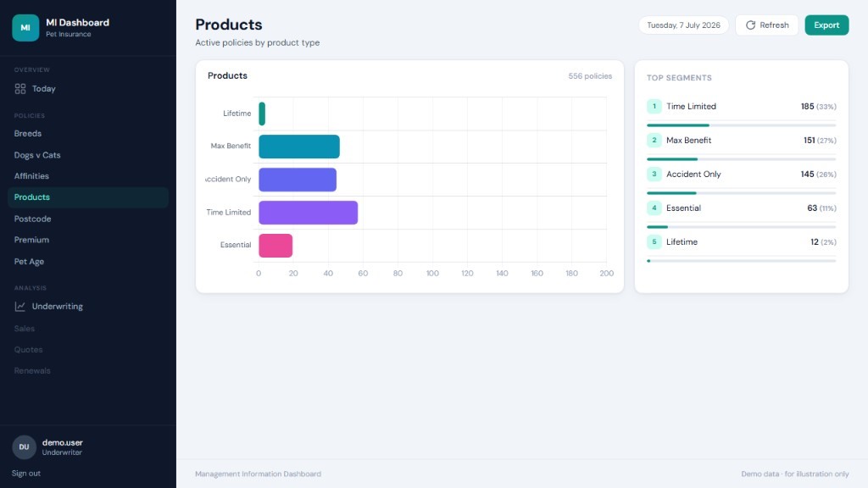
Task: Click the 12 (2%) value
Action: 824,241
